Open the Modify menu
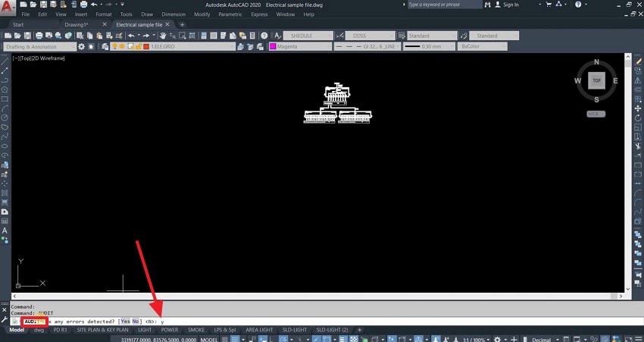Image resolution: width=644 pixels, height=342 pixels. (x=202, y=14)
